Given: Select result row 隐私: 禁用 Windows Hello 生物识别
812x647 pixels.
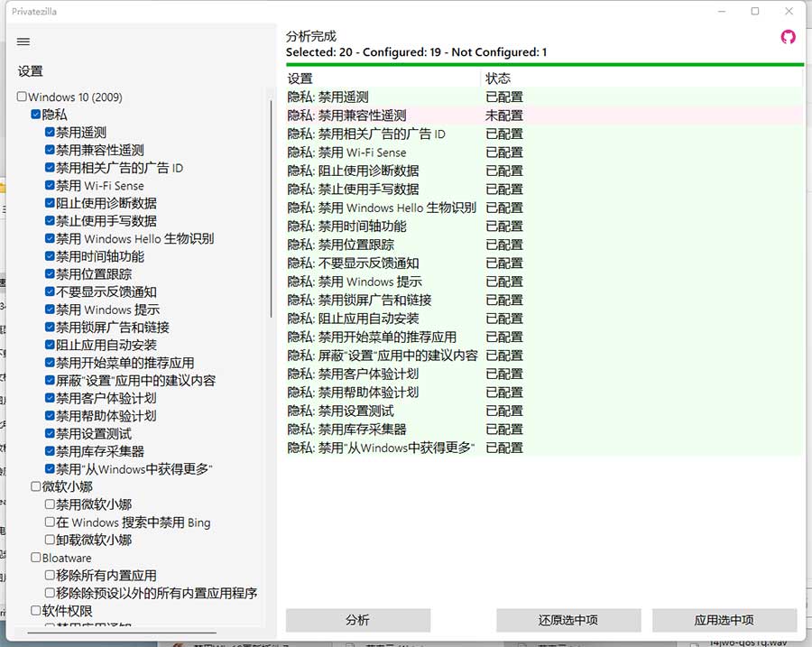Looking at the screenshot, I should coord(544,208).
